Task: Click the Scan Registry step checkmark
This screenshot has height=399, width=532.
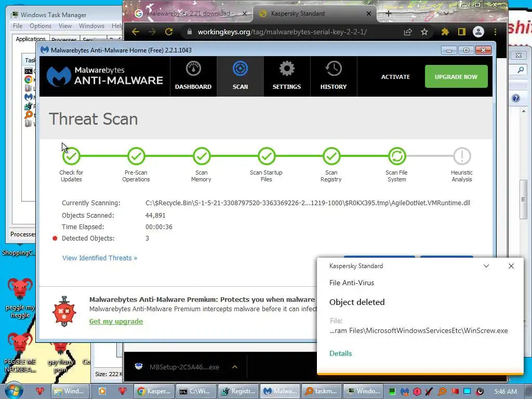Action: [x=331, y=156]
